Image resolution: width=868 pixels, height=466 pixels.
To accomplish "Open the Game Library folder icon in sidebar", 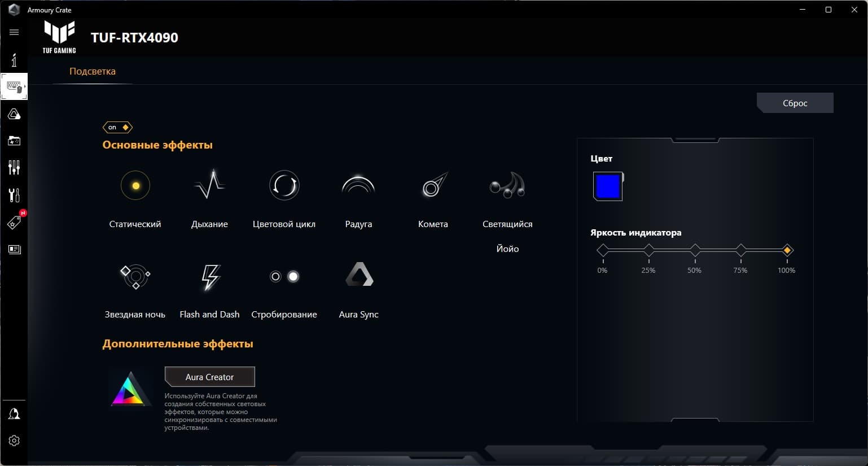I will [x=14, y=141].
